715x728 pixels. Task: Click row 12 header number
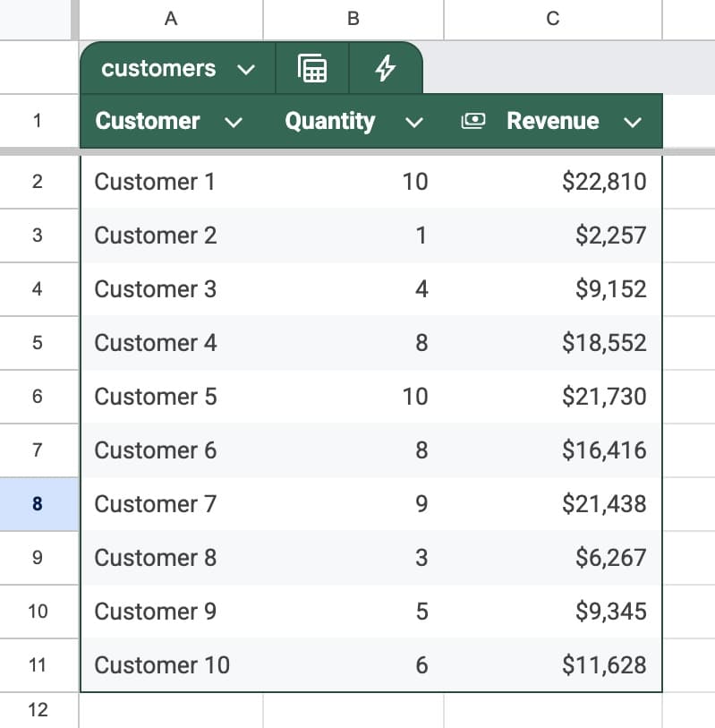click(38, 710)
